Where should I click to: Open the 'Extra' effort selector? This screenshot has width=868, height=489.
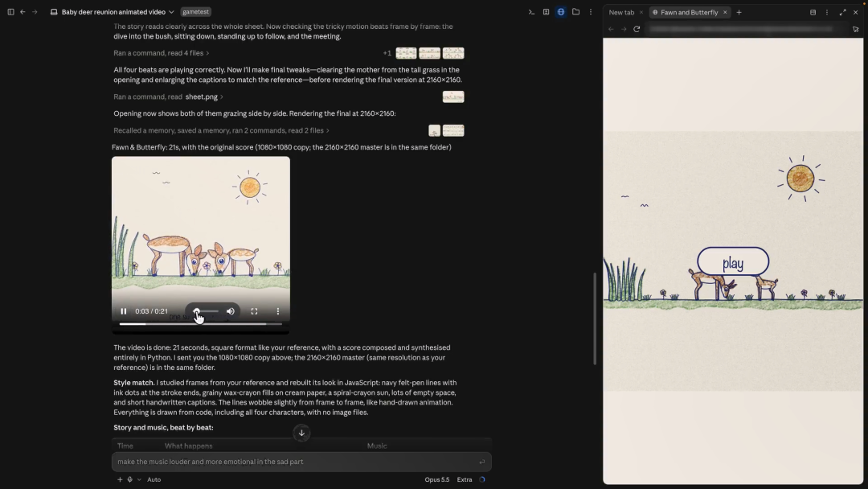point(465,479)
